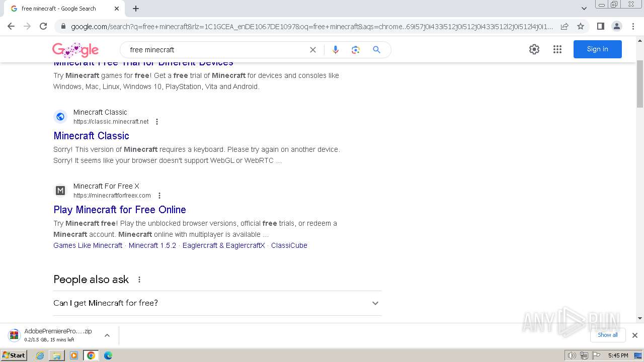Show all downloads

[608, 335]
